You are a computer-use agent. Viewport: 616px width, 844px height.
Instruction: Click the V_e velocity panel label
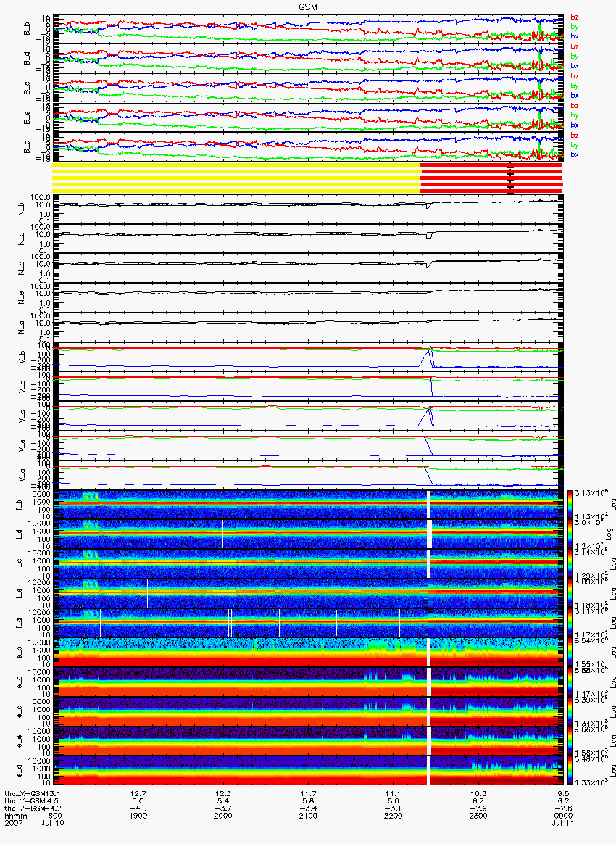pos(22,446)
